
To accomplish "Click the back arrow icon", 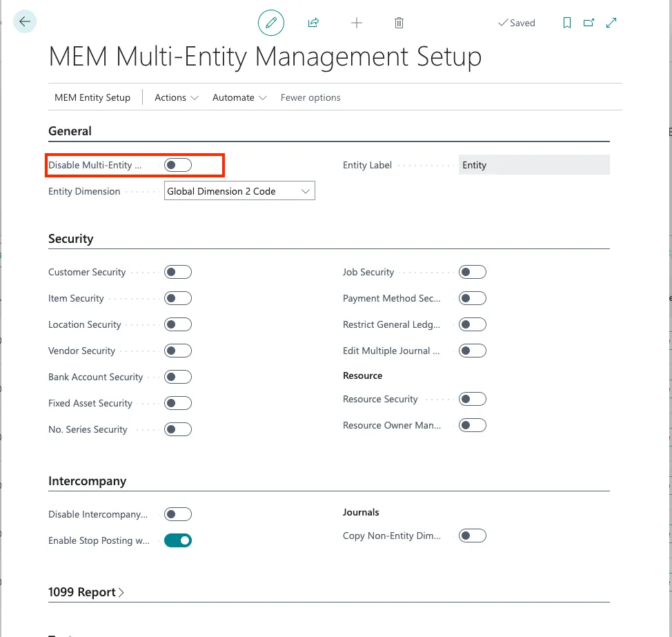I will click(25, 22).
